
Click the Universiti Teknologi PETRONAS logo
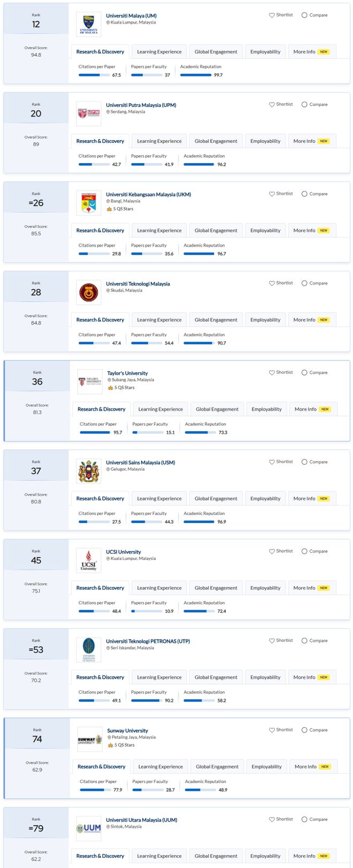click(x=88, y=649)
